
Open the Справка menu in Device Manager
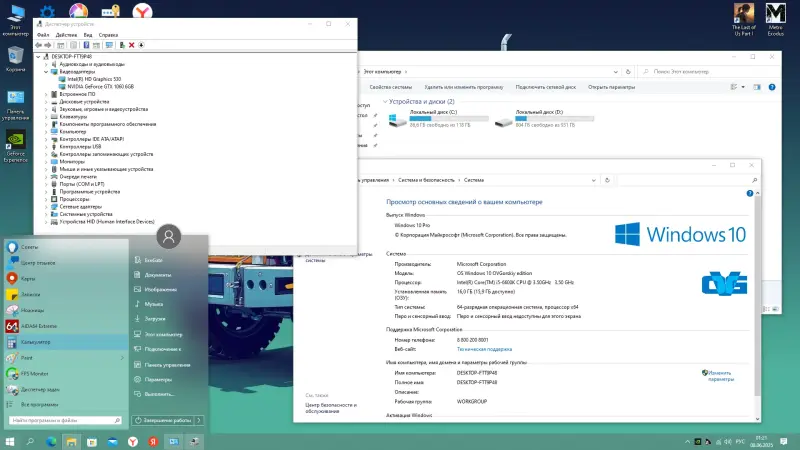(108, 35)
